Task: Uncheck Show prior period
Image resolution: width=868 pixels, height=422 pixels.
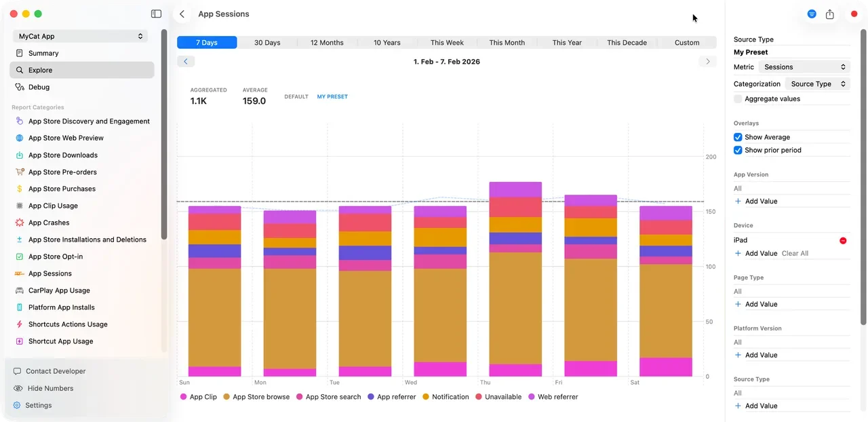Action: point(737,150)
